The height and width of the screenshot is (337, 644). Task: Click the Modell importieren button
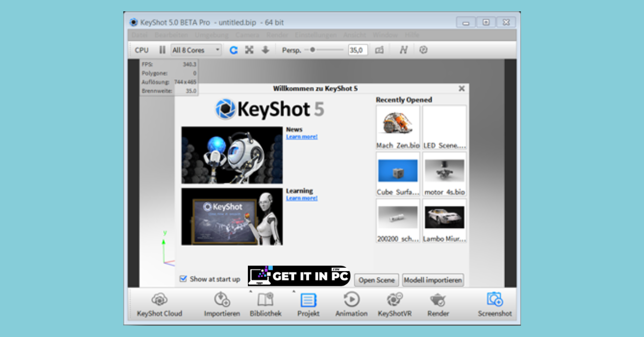pos(433,280)
